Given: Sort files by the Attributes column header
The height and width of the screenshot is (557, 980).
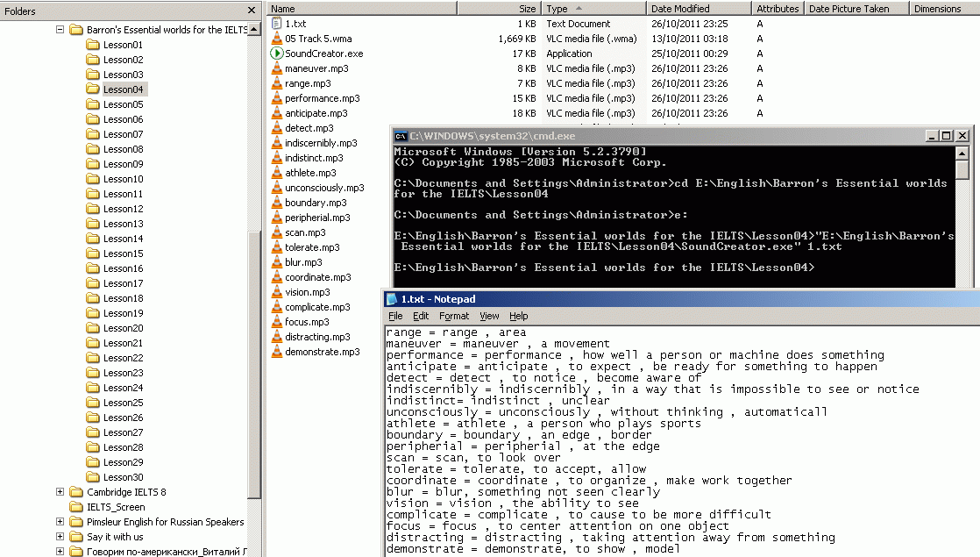Looking at the screenshot, I should click(778, 9).
